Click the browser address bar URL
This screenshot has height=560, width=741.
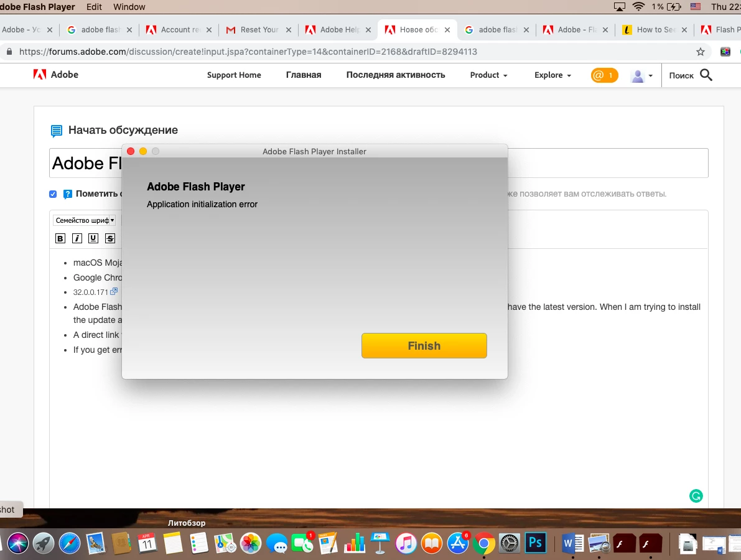pos(248,52)
